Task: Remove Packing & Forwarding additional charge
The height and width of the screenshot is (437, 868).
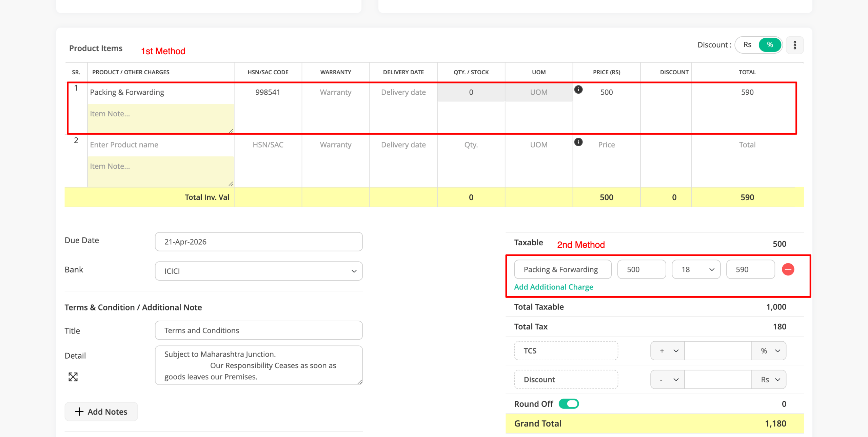Action: tap(788, 269)
